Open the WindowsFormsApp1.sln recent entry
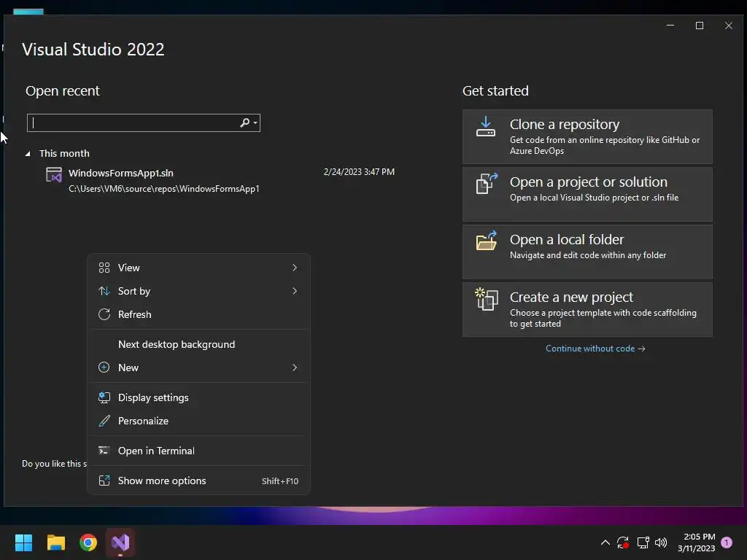 pos(220,180)
